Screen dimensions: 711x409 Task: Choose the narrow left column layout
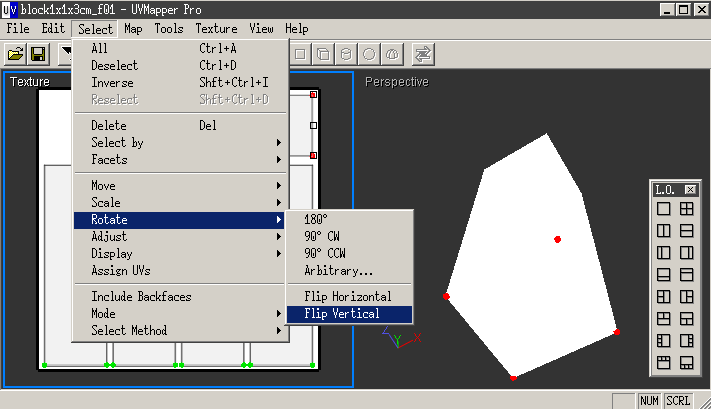[663, 253]
